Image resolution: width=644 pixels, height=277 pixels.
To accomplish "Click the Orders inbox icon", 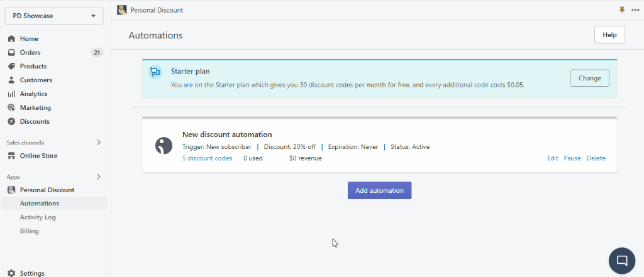I will pos(11,53).
